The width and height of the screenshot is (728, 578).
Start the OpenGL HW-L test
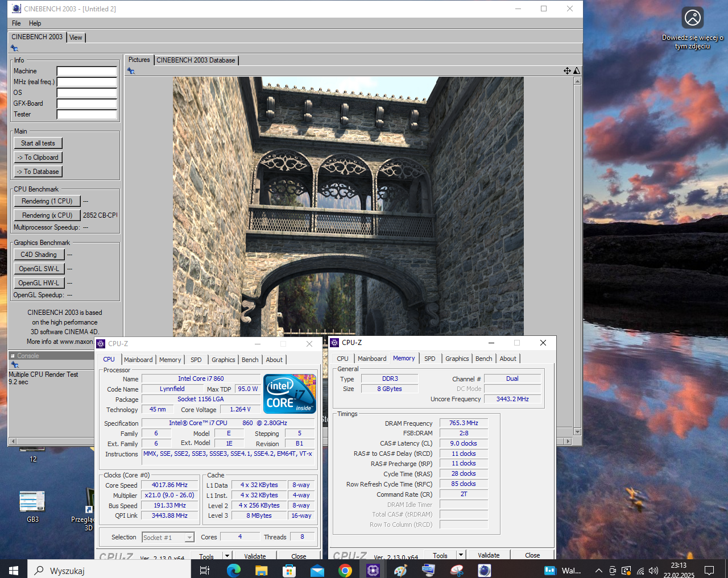tap(39, 283)
